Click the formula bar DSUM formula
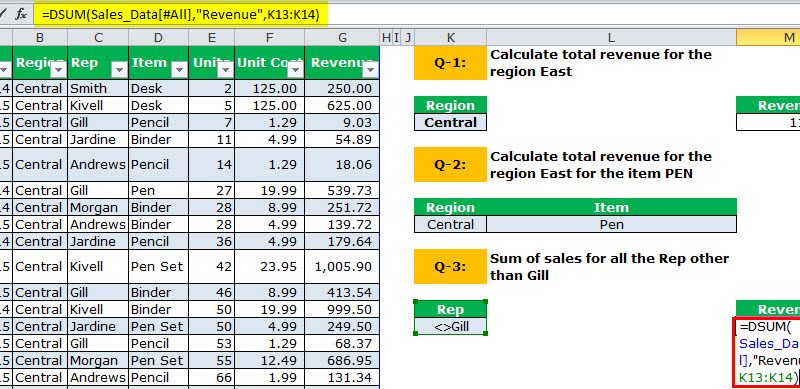 [181, 15]
